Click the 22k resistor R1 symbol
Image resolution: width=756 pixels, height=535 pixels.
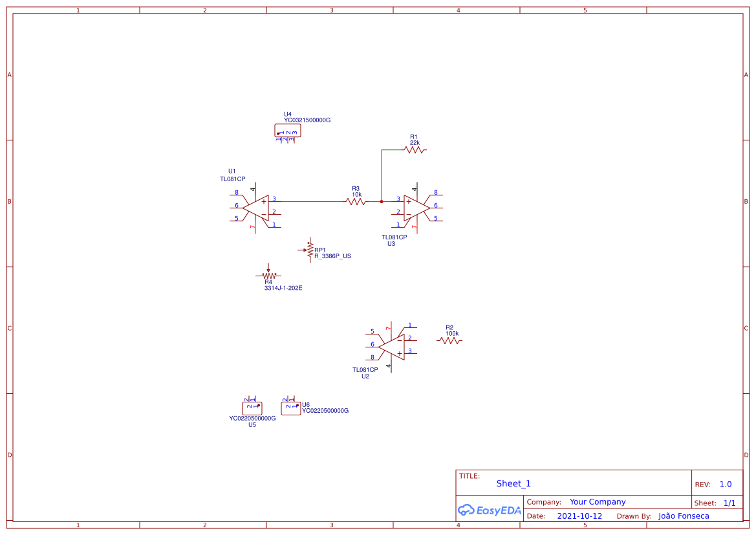(x=414, y=150)
